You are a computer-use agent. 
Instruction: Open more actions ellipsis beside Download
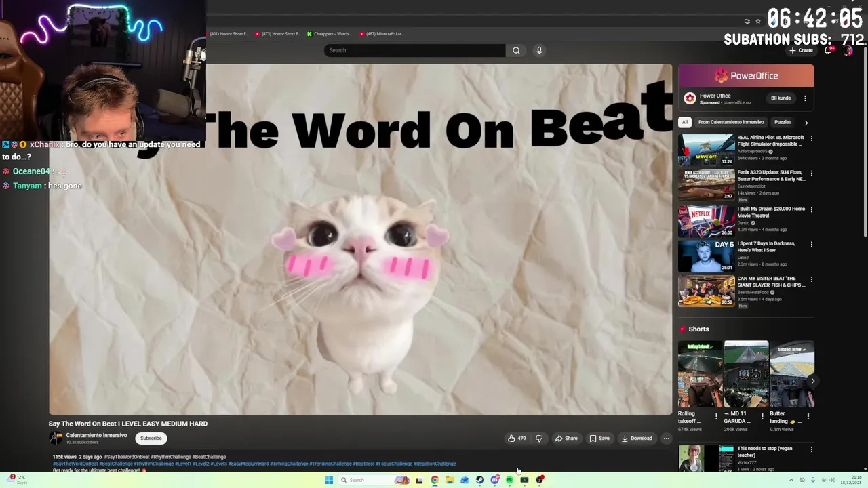tap(666, 439)
